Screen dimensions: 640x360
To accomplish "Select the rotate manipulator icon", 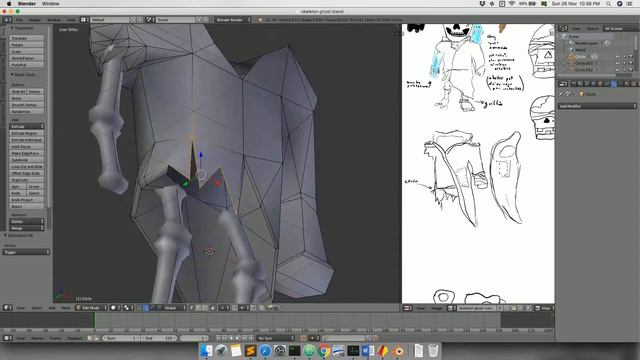I will (x=152, y=308).
